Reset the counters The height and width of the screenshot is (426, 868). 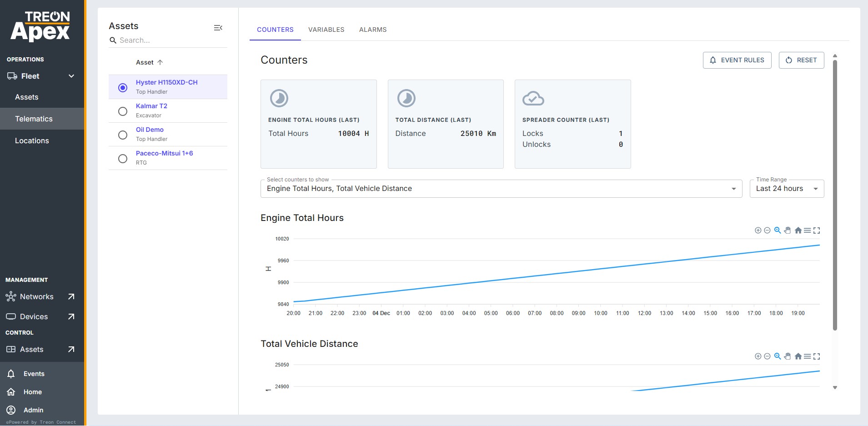tap(801, 60)
